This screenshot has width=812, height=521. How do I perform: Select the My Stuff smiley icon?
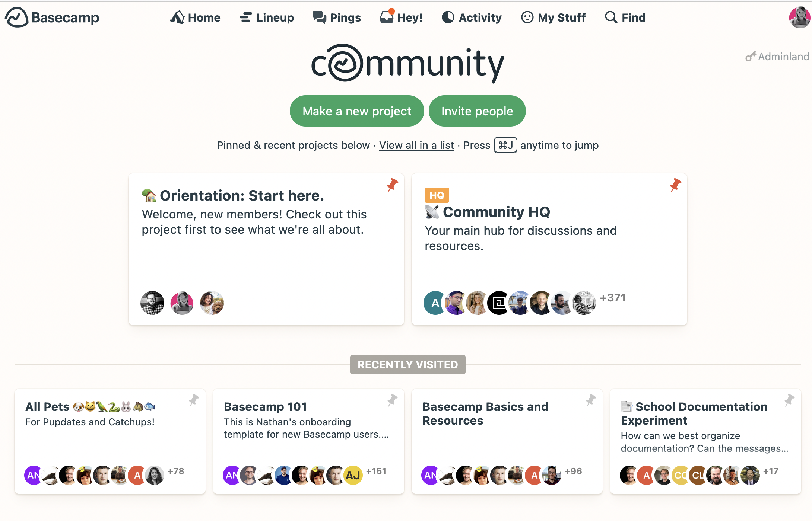coord(527,17)
